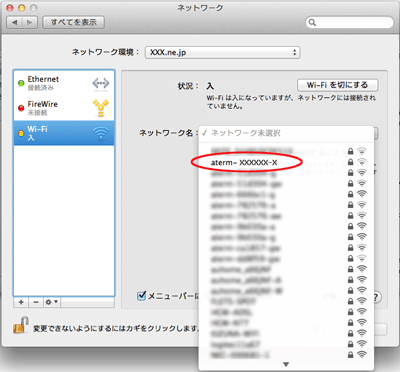400x372 pixels.
Task: Toggle the メニューバー checkbox
Action: (x=142, y=295)
